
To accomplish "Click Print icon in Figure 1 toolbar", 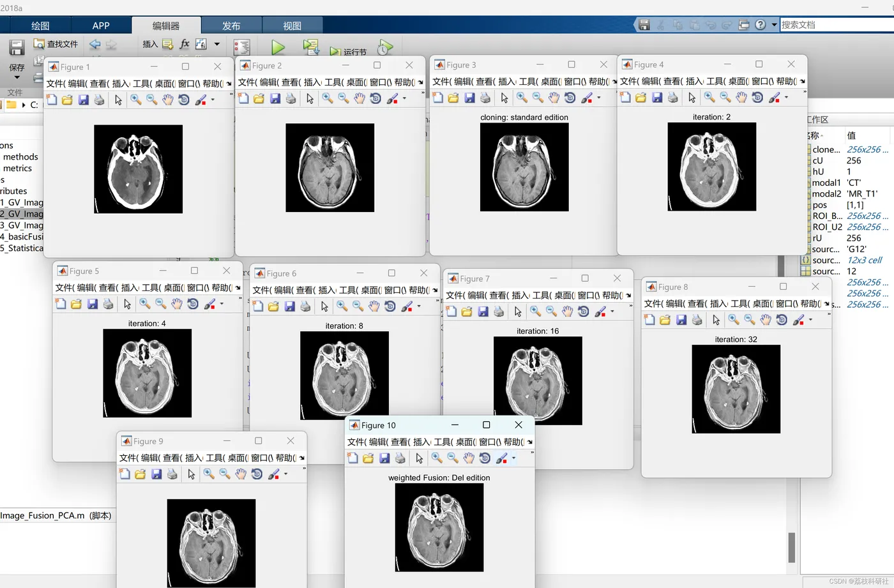I will pos(100,100).
